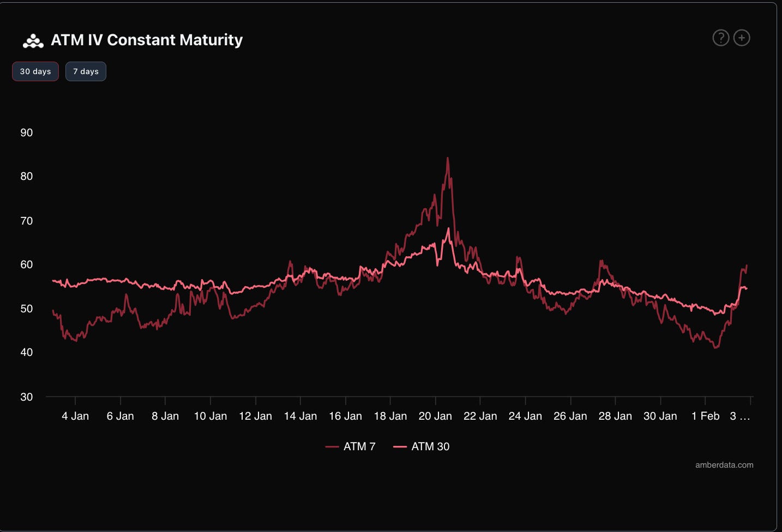Click the Amberdata logo beside the title
This screenshot has height=532, width=782.
point(33,41)
